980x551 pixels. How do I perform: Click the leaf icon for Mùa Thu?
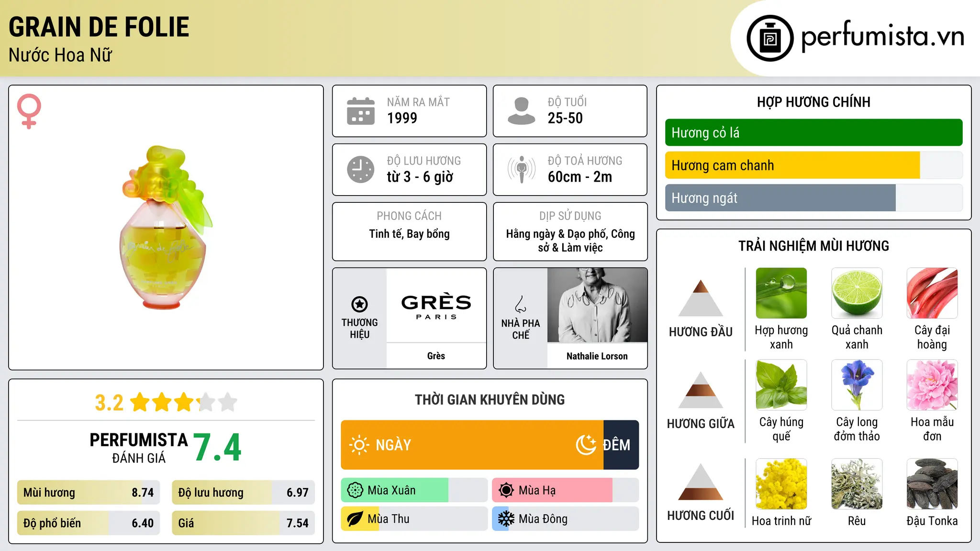click(x=355, y=519)
